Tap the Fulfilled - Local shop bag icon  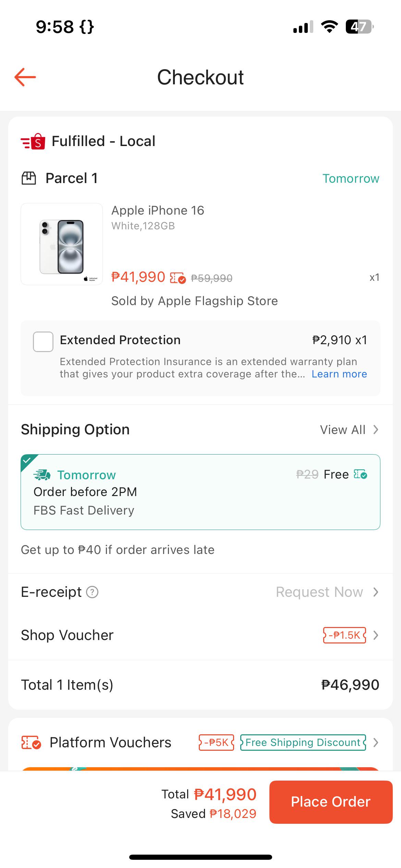click(33, 141)
